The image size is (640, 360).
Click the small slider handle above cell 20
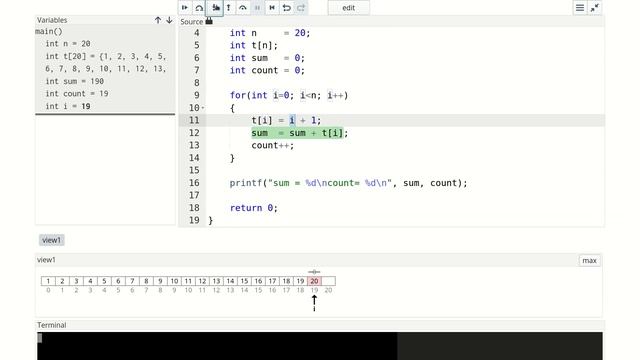coord(314,272)
